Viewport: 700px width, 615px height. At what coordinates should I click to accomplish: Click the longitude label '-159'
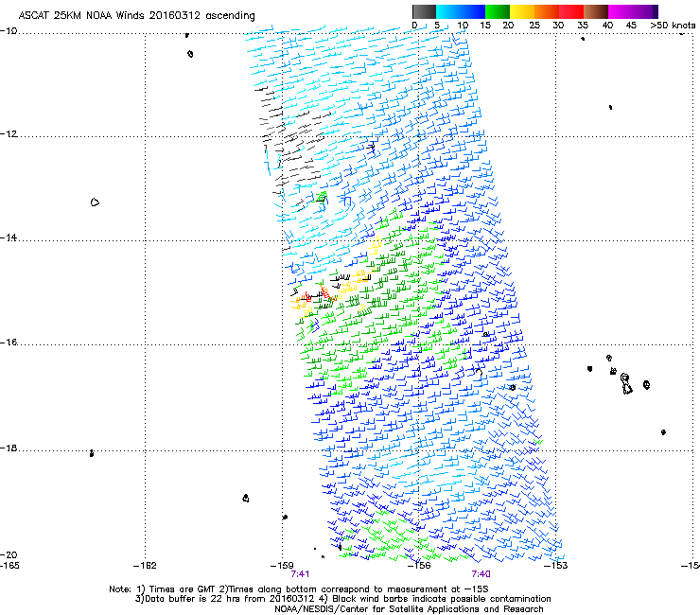[282, 566]
